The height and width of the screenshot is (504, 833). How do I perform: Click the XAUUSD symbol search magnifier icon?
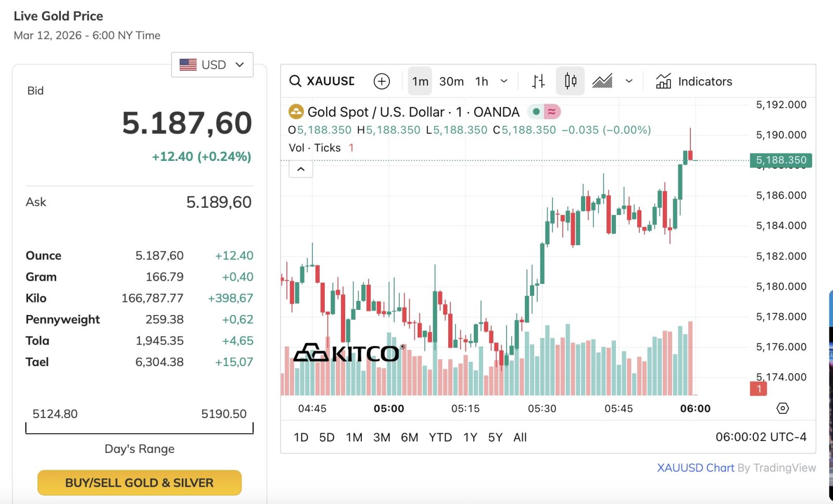pyautogui.click(x=295, y=81)
